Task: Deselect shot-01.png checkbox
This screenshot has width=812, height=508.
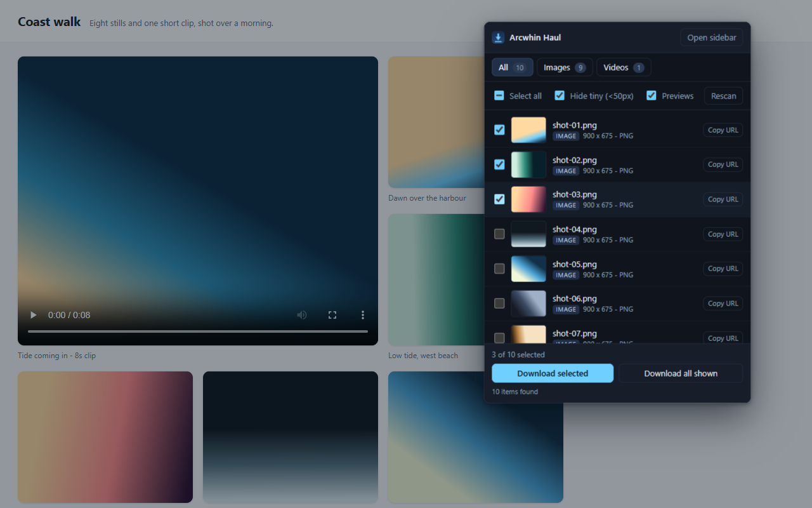Action: (499, 130)
